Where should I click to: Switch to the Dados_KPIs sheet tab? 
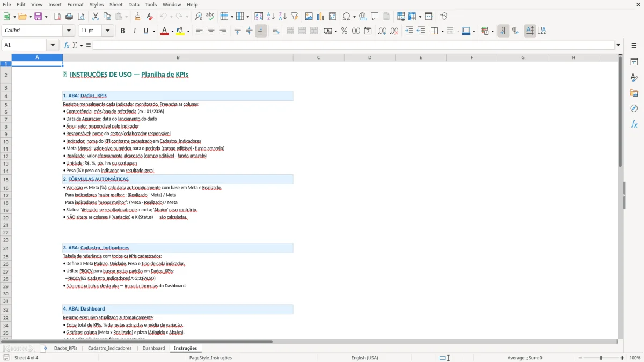tap(65, 348)
